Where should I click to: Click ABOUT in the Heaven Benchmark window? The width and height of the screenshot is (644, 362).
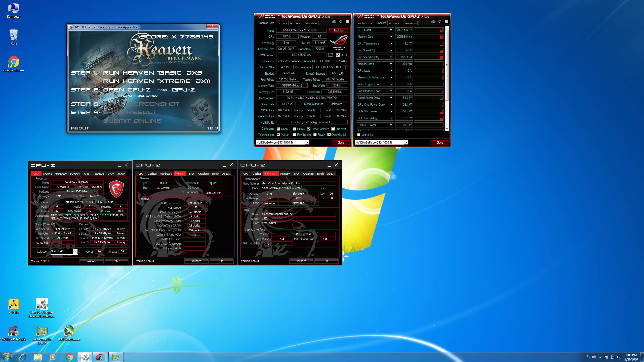click(x=80, y=128)
